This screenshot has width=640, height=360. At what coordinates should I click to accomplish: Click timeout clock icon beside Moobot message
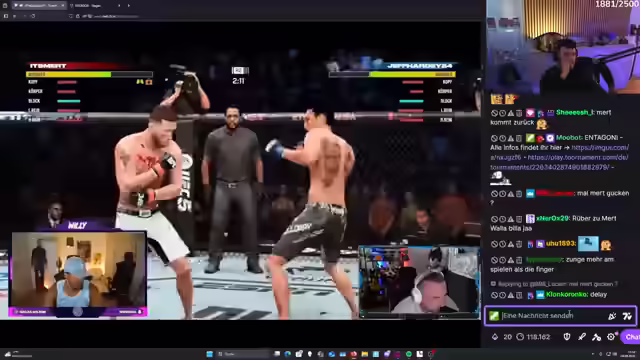click(502, 138)
